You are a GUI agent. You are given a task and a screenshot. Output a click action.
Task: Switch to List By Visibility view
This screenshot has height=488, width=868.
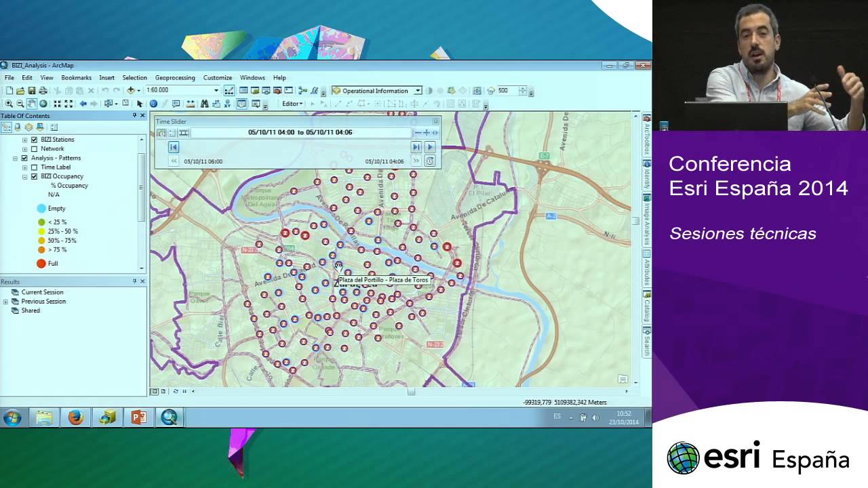tap(28, 127)
